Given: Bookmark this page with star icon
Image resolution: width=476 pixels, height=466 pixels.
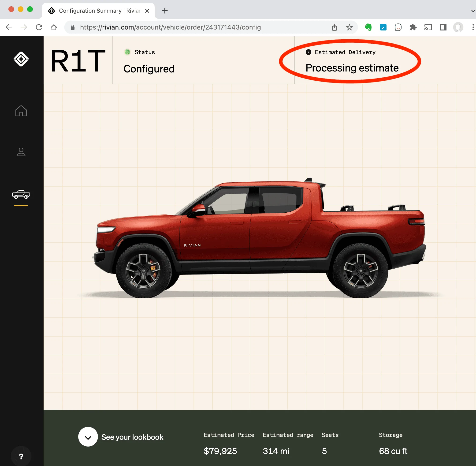Looking at the screenshot, I should (x=349, y=27).
